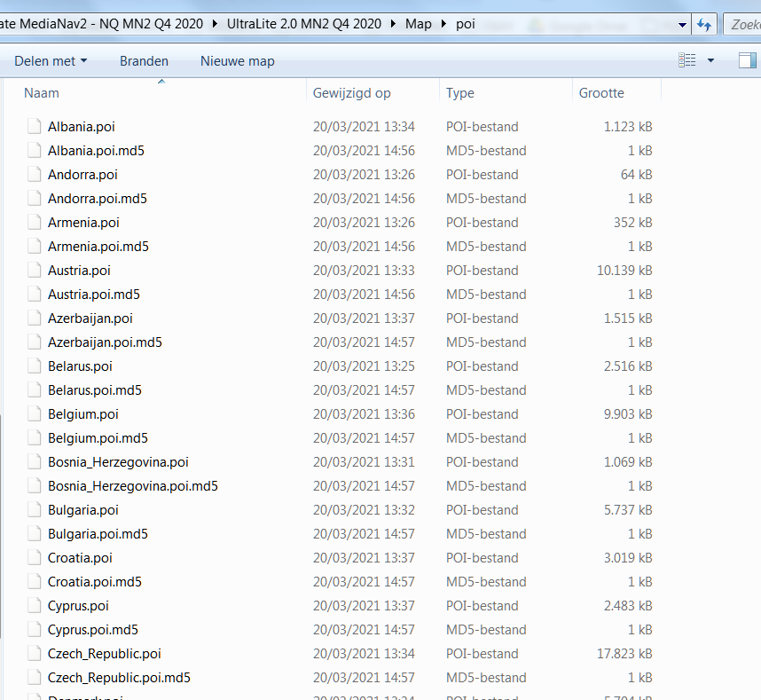761x700 pixels.
Task: Click the change view icon
Action: [x=686, y=60]
